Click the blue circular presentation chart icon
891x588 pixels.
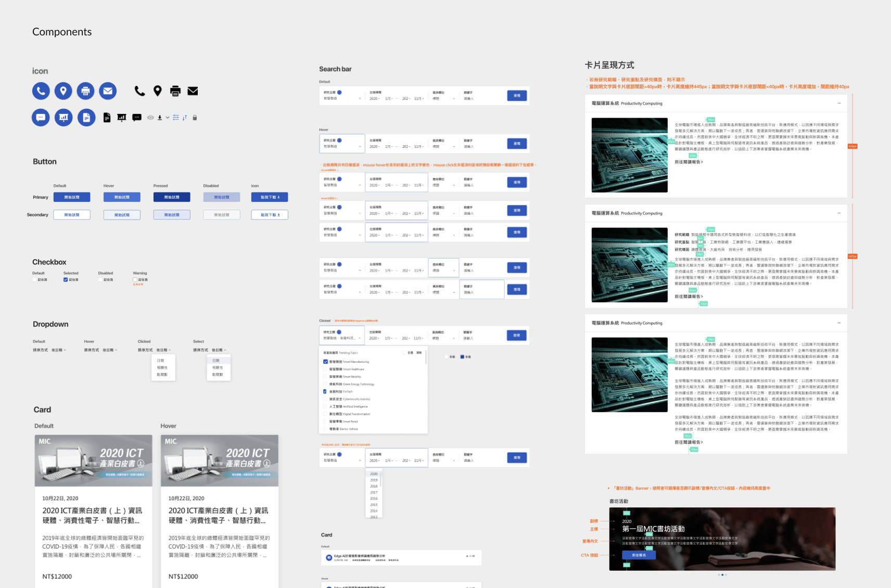pos(63,118)
